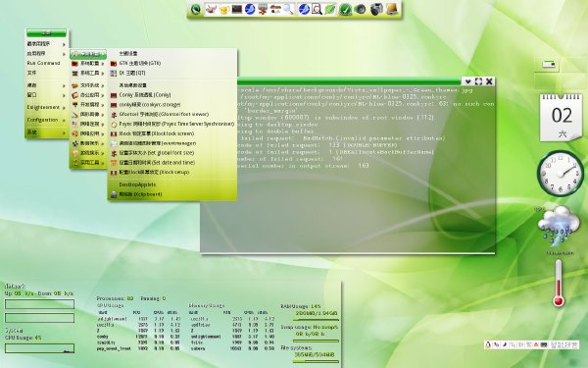588x368 pixels.
Task: Launch Xclipboard under DesktopApplets
Action: pos(172,194)
